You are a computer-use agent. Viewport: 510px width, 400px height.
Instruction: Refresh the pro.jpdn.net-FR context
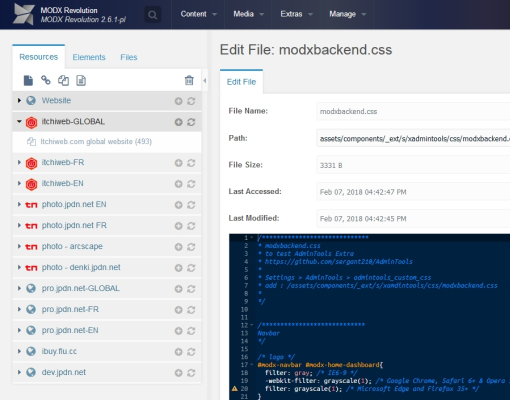click(191, 310)
